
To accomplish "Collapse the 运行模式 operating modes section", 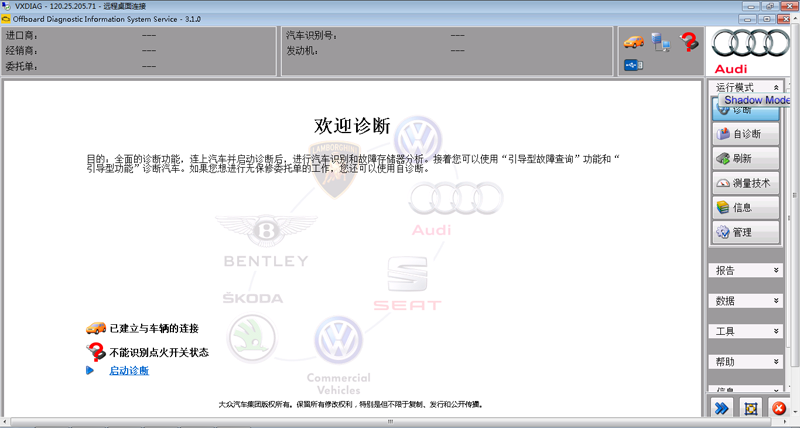I will pos(776,88).
